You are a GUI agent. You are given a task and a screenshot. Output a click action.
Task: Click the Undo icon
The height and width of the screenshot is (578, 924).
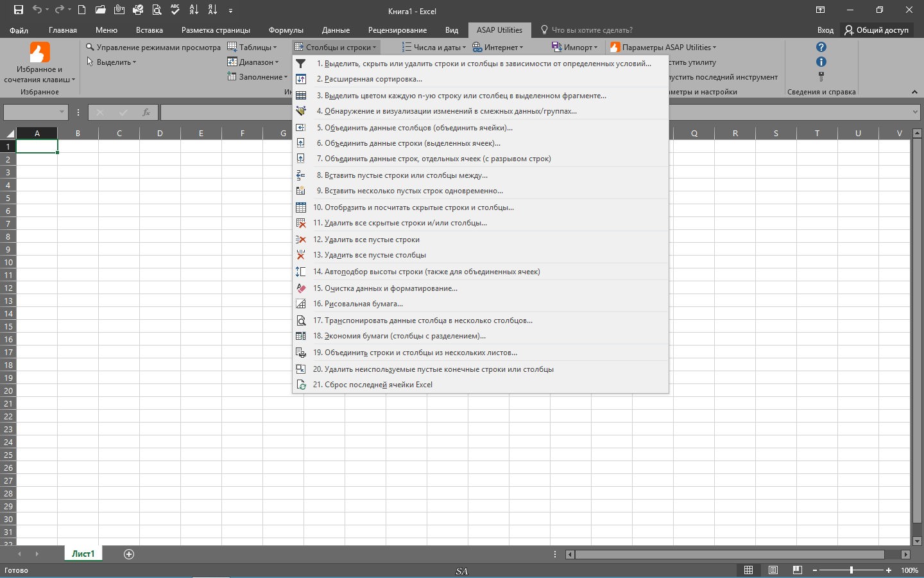[x=37, y=10]
